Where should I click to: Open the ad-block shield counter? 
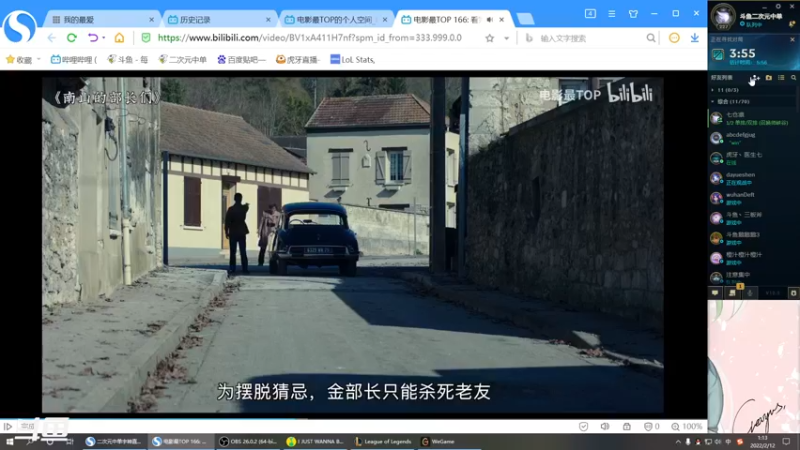(x=652, y=427)
